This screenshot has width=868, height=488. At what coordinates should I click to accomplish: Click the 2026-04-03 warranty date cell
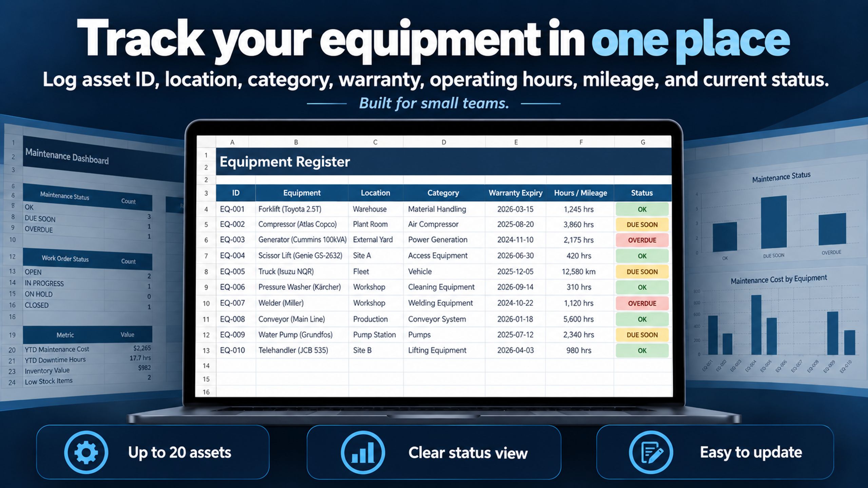[515, 350]
